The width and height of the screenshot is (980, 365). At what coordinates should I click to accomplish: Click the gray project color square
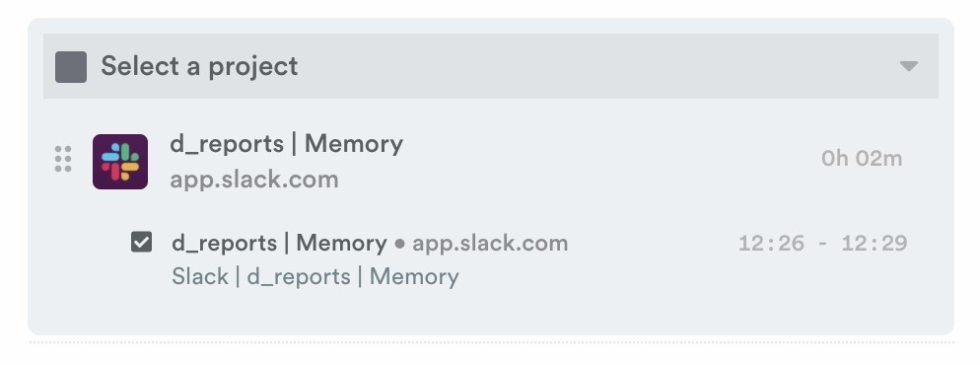click(71, 67)
